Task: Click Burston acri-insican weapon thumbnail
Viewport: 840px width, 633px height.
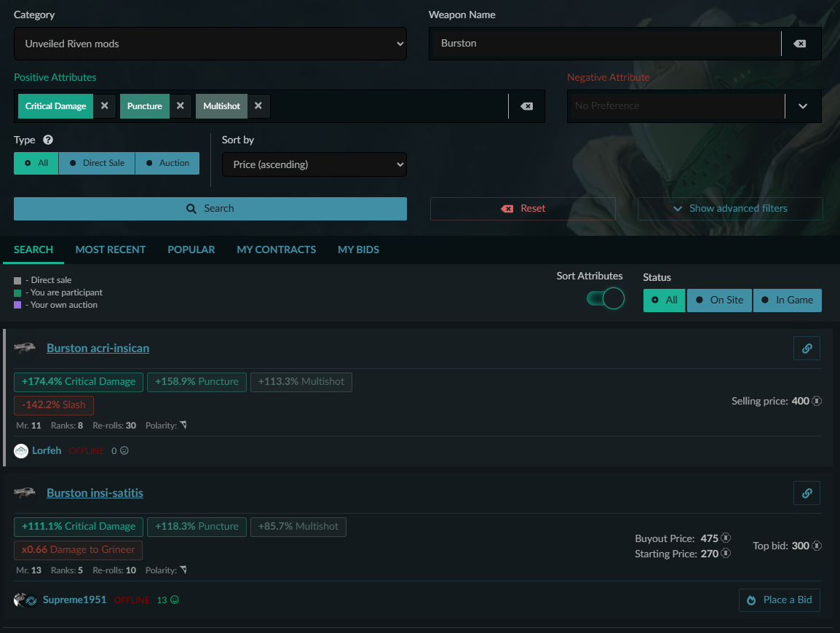Action: click(x=25, y=348)
